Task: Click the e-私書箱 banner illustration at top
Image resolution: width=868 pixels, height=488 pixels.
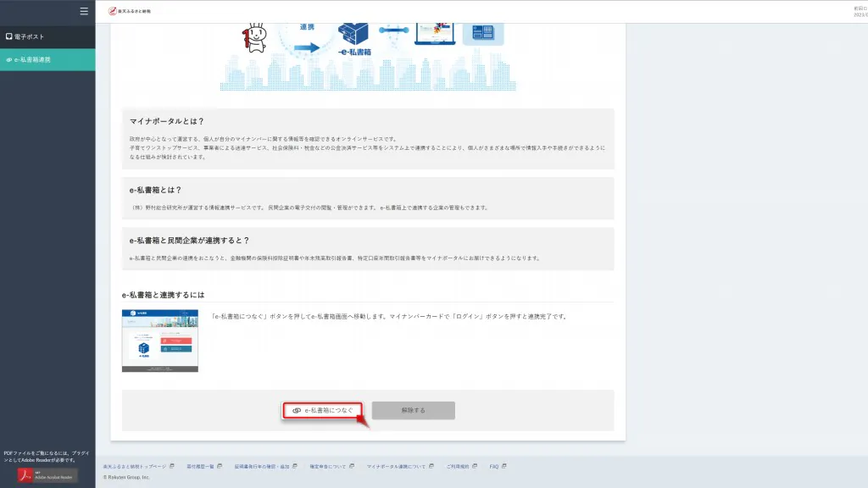Action: (x=363, y=51)
